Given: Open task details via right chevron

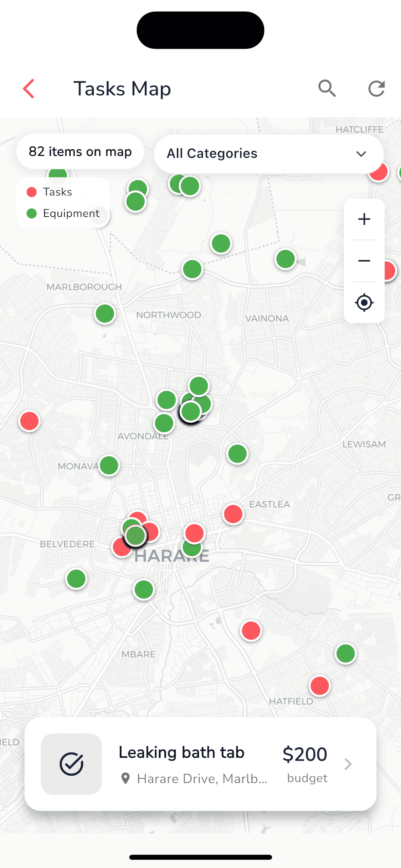Looking at the screenshot, I should [x=348, y=764].
